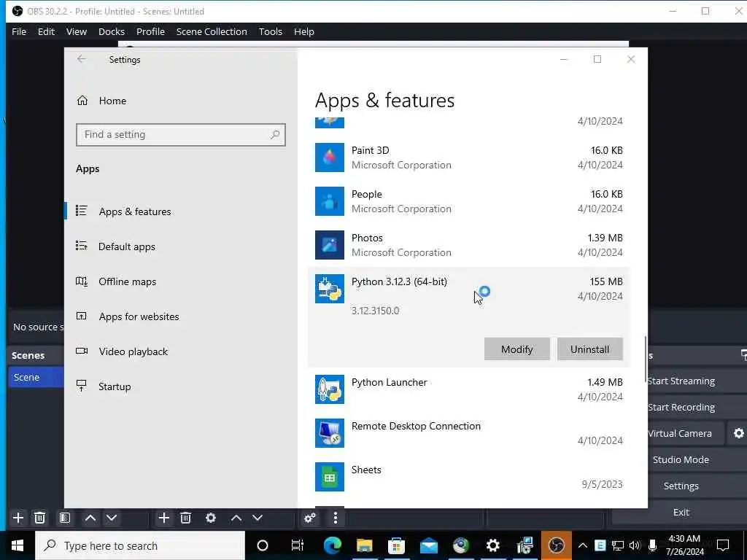This screenshot has width=747, height=560.
Task: Click the Apps & features list scrollbar
Action: (646, 359)
